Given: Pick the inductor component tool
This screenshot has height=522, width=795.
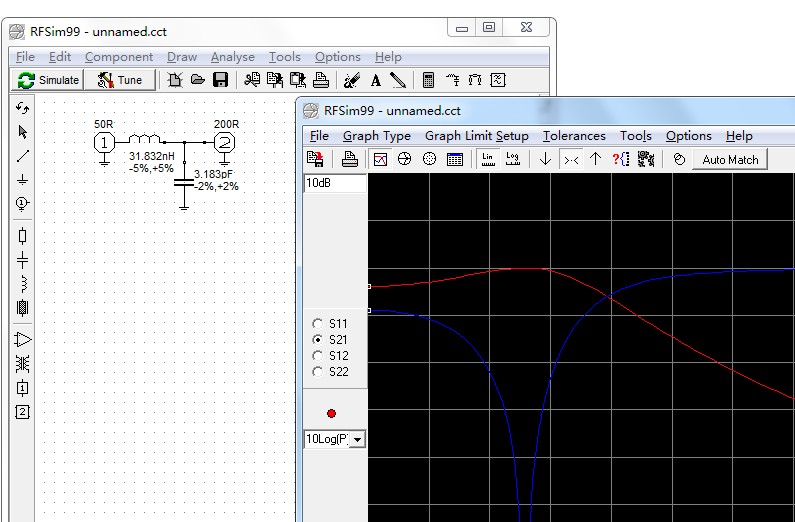Looking at the screenshot, I should tap(23, 283).
